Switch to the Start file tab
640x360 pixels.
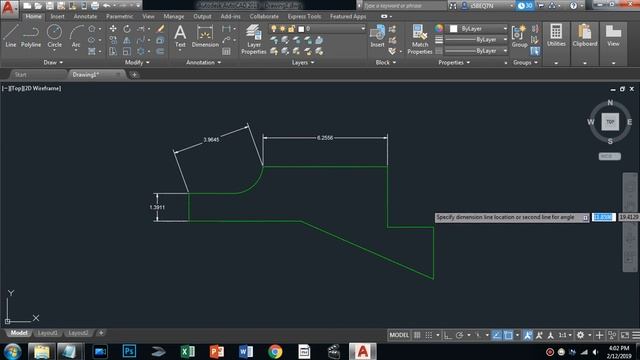pyautogui.click(x=20, y=75)
